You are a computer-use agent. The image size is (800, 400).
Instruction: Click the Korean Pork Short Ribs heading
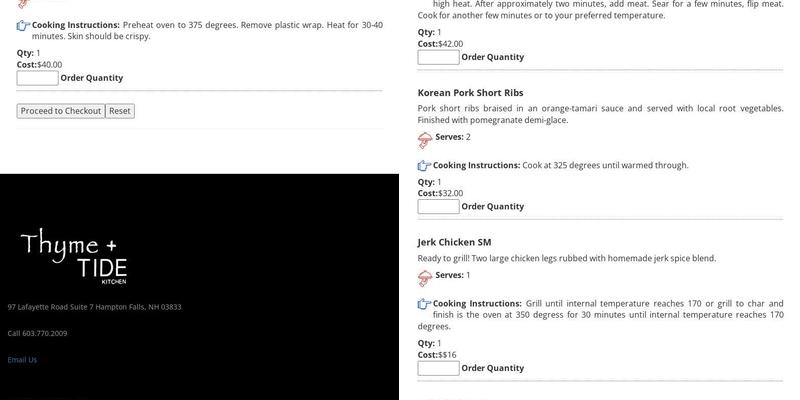[470, 93]
